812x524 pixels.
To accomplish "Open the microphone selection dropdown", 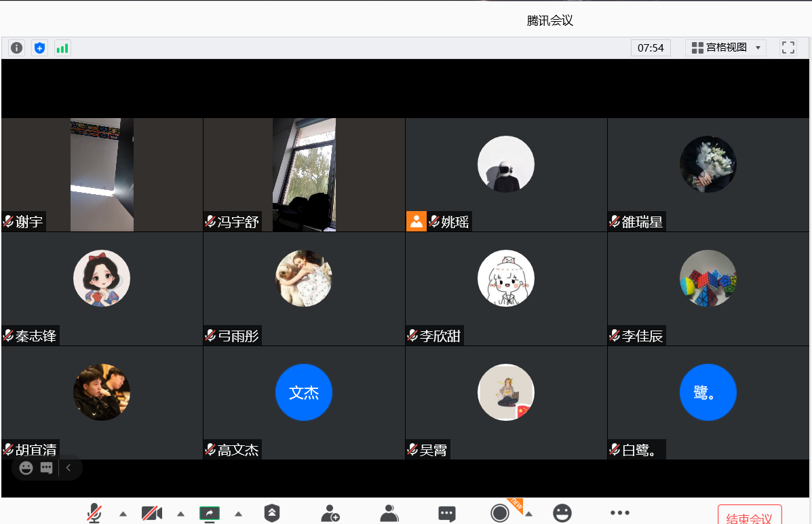I will coord(123,514).
